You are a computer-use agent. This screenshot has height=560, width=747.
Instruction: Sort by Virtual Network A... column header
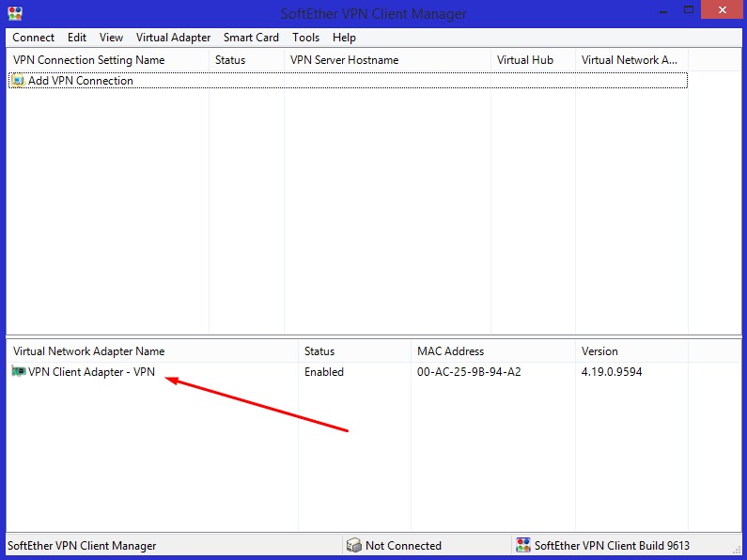[631, 60]
